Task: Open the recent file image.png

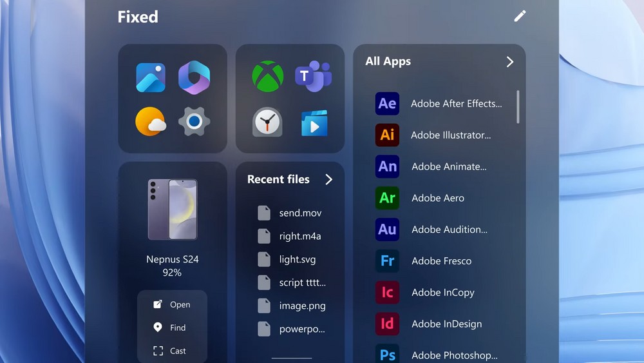Action: pos(302,306)
